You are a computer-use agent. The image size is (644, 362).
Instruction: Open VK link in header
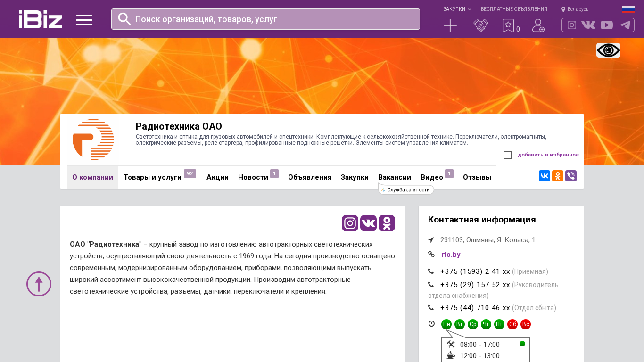588,25
